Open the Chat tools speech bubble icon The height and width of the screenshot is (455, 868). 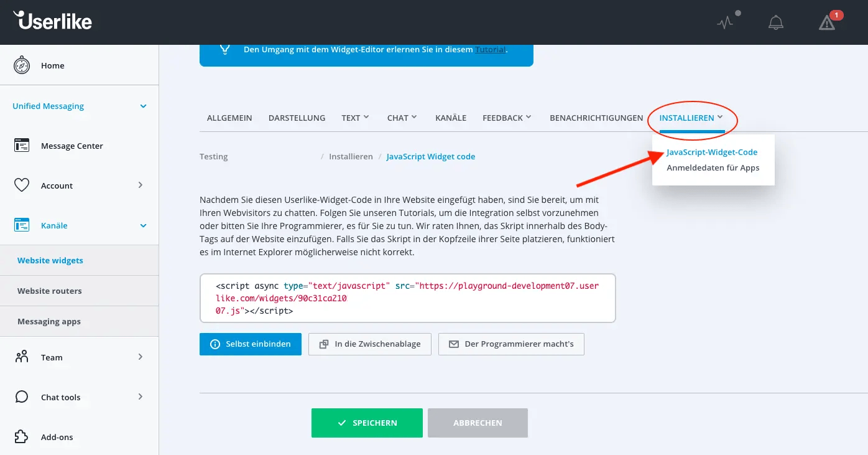(x=22, y=396)
